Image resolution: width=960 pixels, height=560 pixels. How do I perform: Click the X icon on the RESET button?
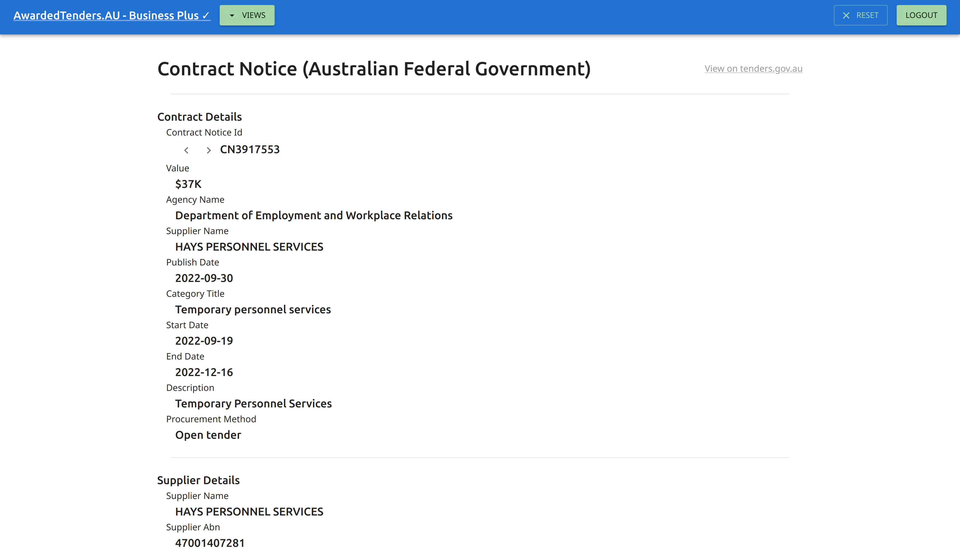[847, 15]
